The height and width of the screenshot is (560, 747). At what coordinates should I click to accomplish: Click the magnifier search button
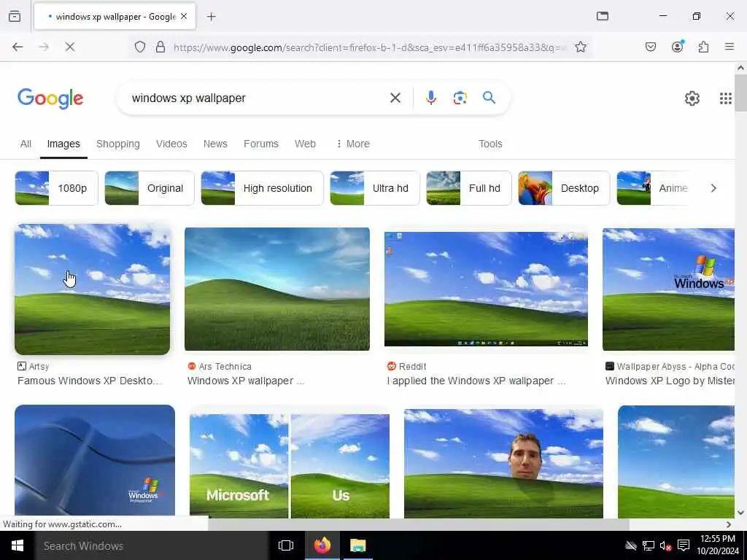coord(489,98)
